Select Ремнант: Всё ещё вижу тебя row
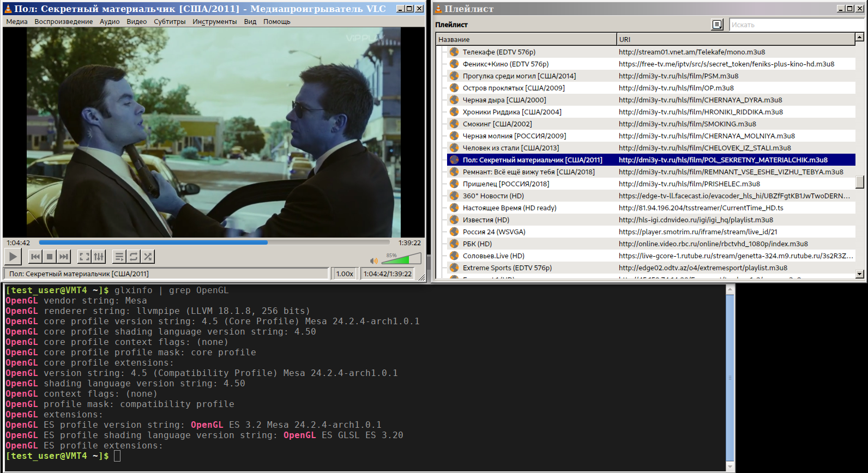The image size is (868, 473). coord(651,172)
